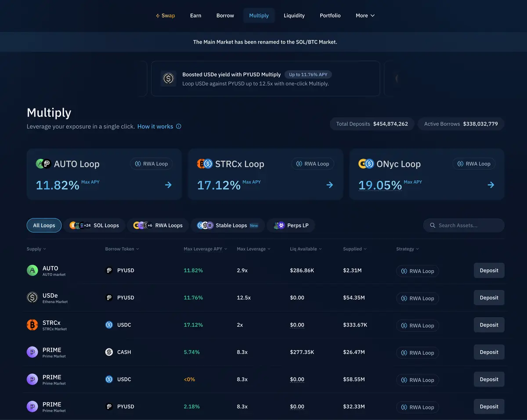Deposit into the PRIME PYUSD row

click(489, 407)
